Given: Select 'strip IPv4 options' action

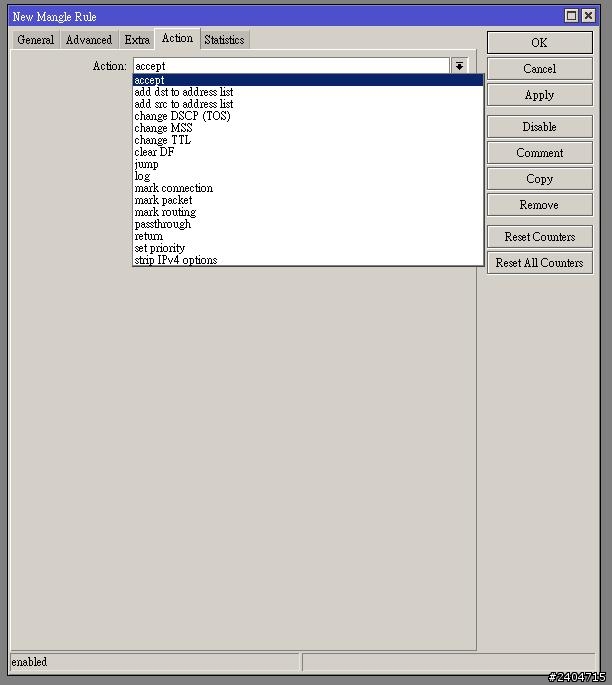Looking at the screenshot, I should coord(308,260).
